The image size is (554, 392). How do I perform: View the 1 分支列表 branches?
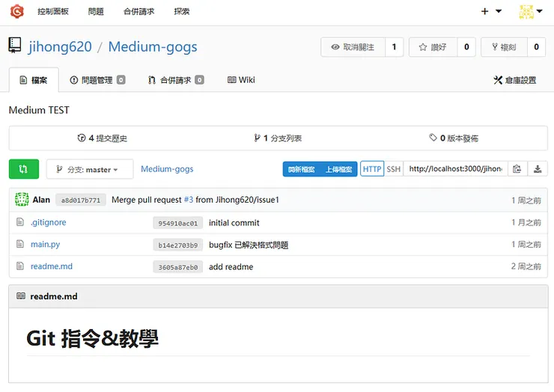(278, 138)
